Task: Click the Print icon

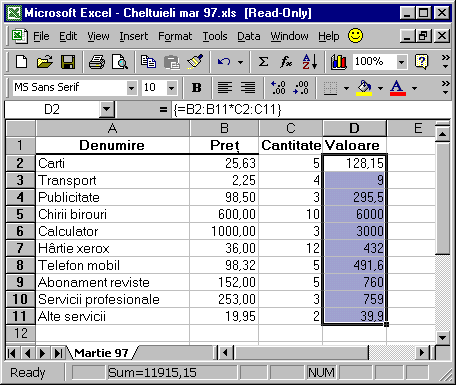Action: pos(97,62)
